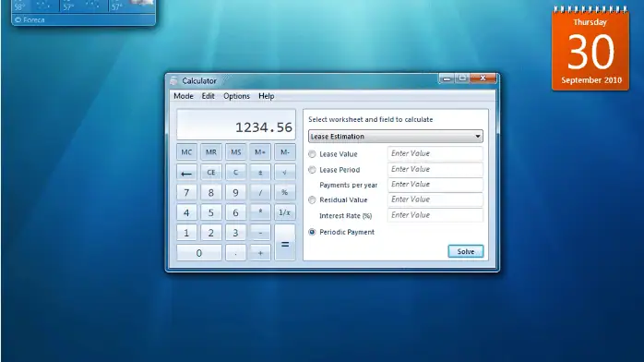The width and height of the screenshot is (644, 362).
Task: Click the M+ memory add key
Action: click(260, 152)
